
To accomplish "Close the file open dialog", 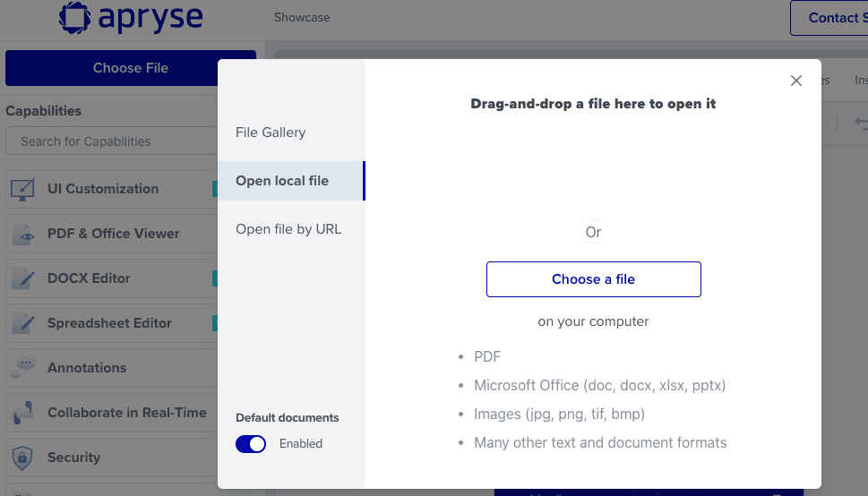I will pyautogui.click(x=796, y=81).
